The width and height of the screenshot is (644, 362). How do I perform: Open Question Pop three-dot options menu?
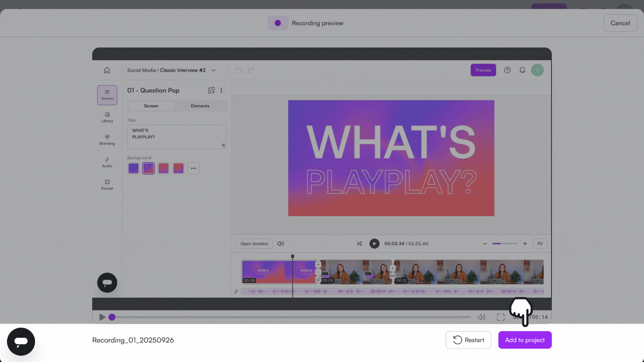221,90
